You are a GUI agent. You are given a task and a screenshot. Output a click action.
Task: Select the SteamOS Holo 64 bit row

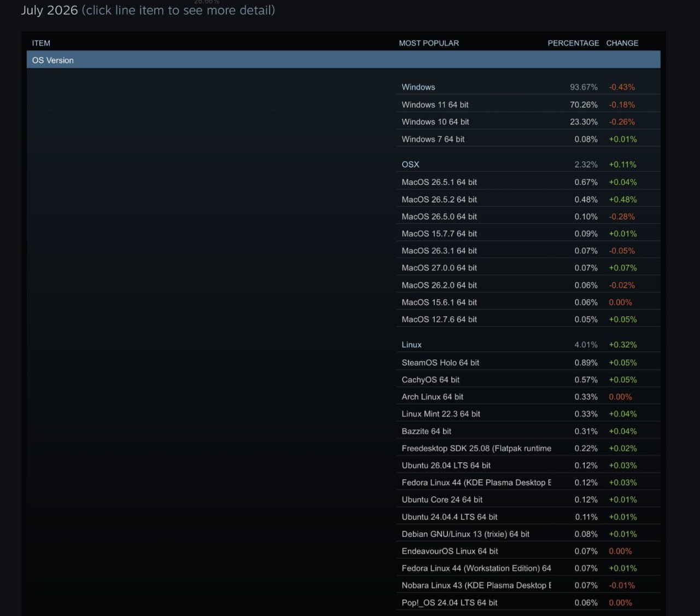528,362
